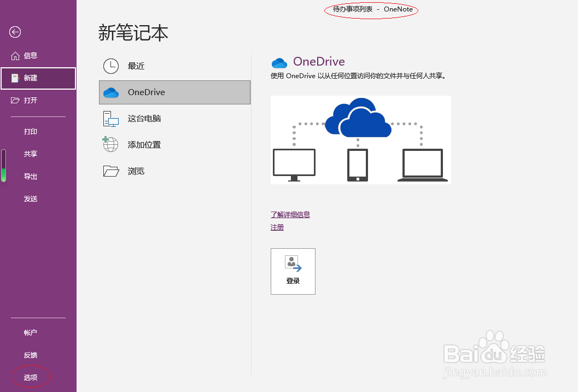Click the notebook icon beside 新建
The image size is (578, 392).
15,78
